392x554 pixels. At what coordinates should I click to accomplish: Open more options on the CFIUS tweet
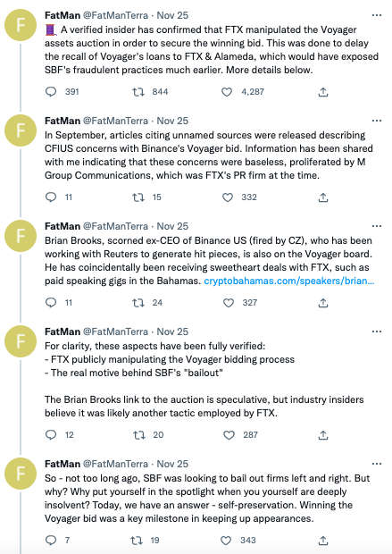pyautogui.click(x=377, y=121)
